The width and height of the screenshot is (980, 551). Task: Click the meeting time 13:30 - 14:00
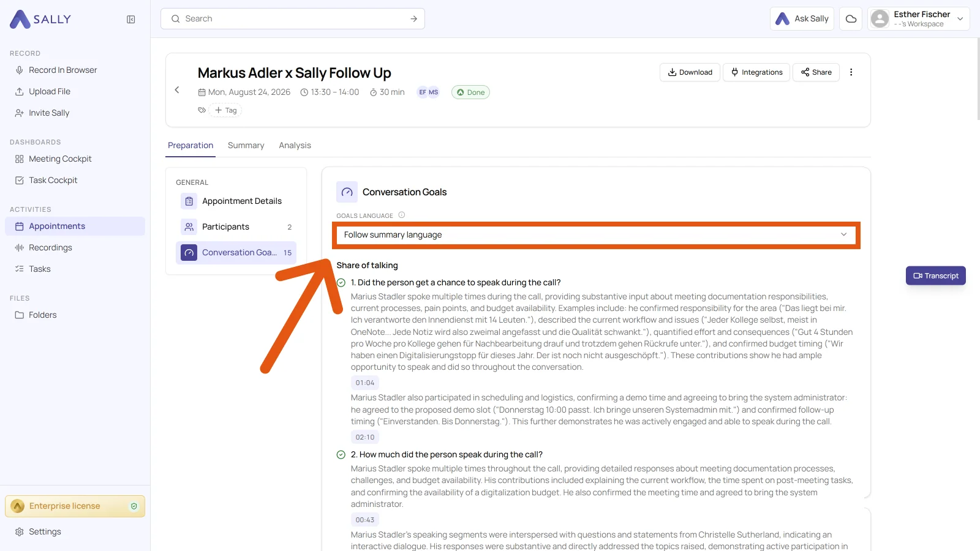[330, 92]
